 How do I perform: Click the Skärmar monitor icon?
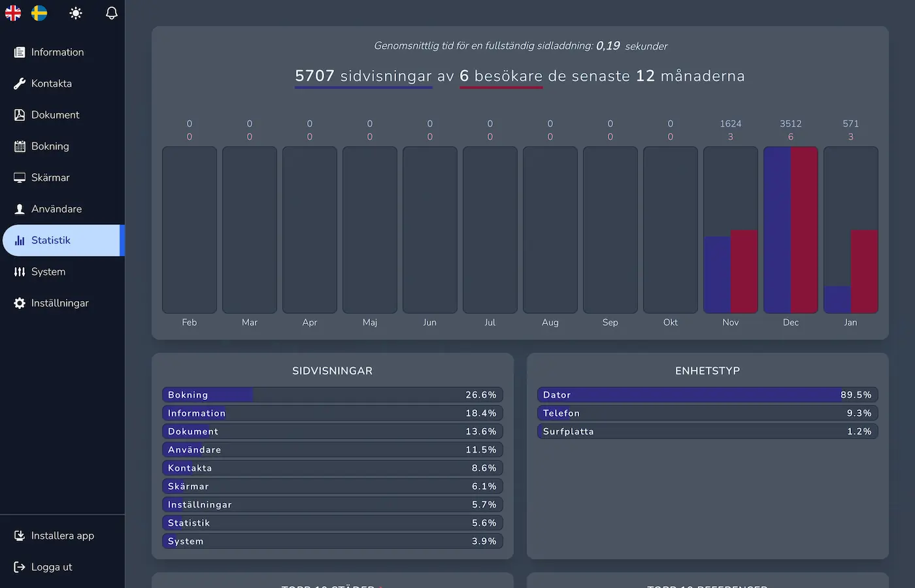pyautogui.click(x=20, y=178)
